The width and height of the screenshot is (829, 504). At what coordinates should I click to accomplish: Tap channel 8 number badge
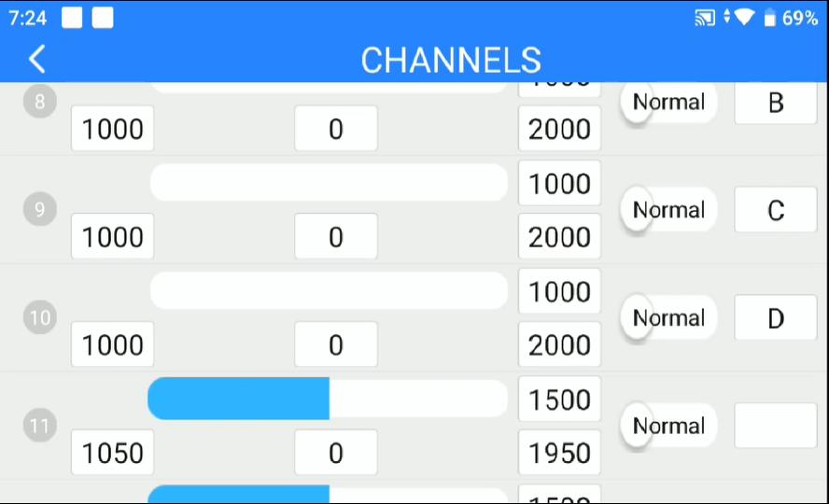click(x=39, y=102)
